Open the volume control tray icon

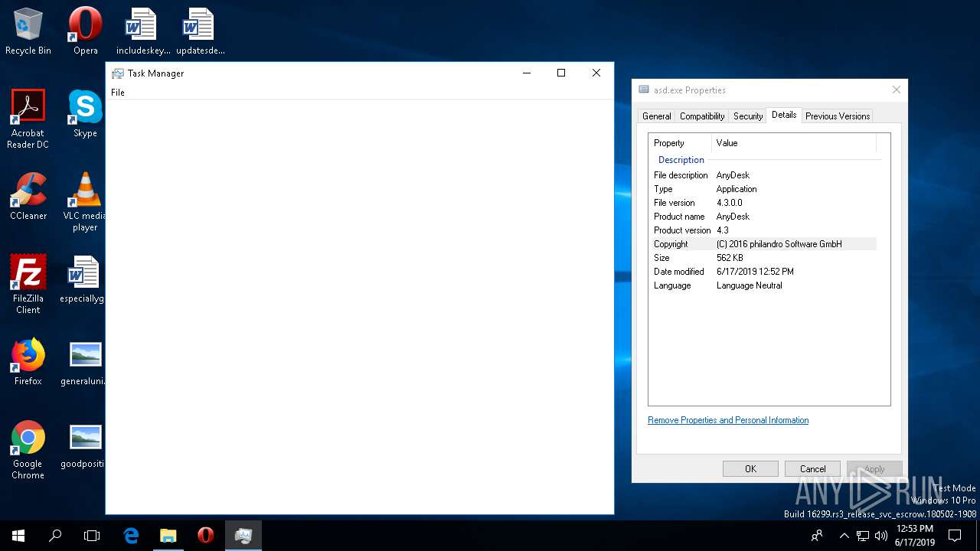pos(881,536)
